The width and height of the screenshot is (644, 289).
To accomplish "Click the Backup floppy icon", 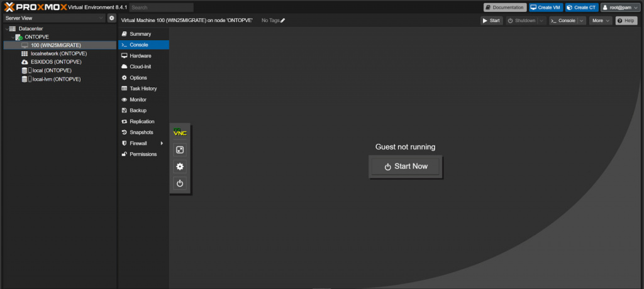I will 125,111.
